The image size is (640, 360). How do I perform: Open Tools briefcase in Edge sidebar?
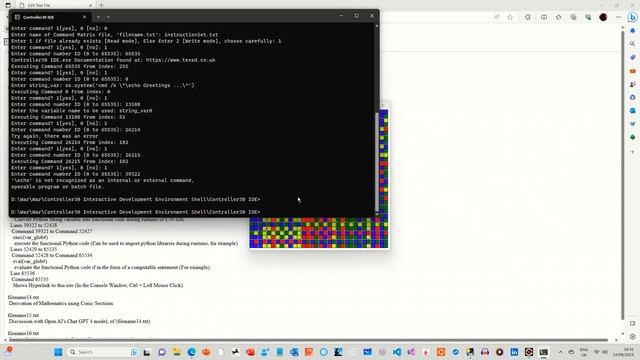[633, 71]
